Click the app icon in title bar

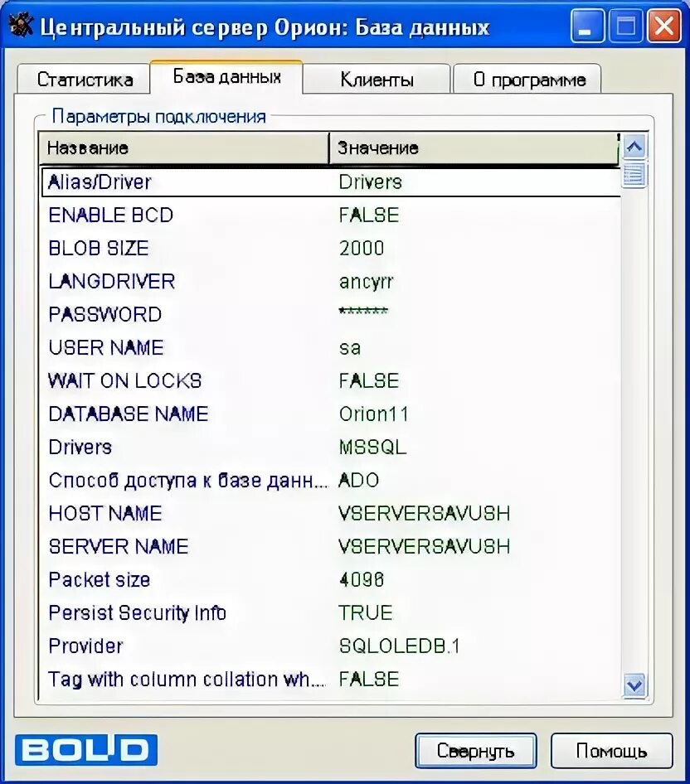coord(21,26)
